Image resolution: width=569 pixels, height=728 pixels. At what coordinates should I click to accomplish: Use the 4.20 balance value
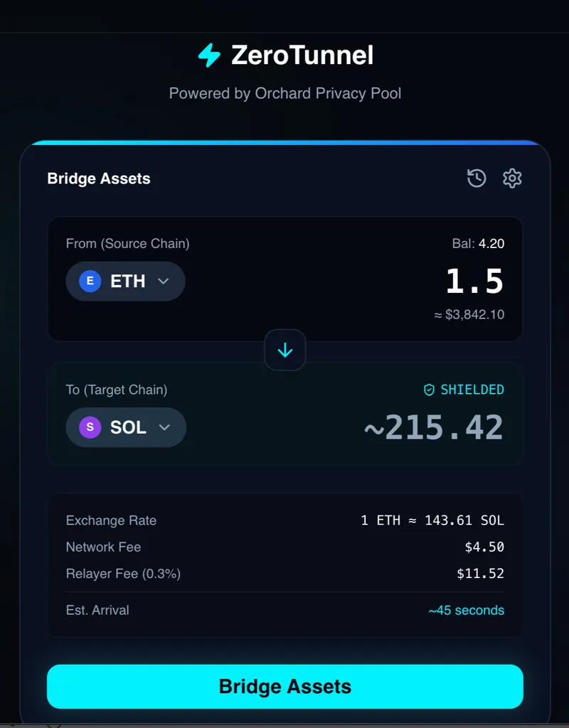[491, 244]
